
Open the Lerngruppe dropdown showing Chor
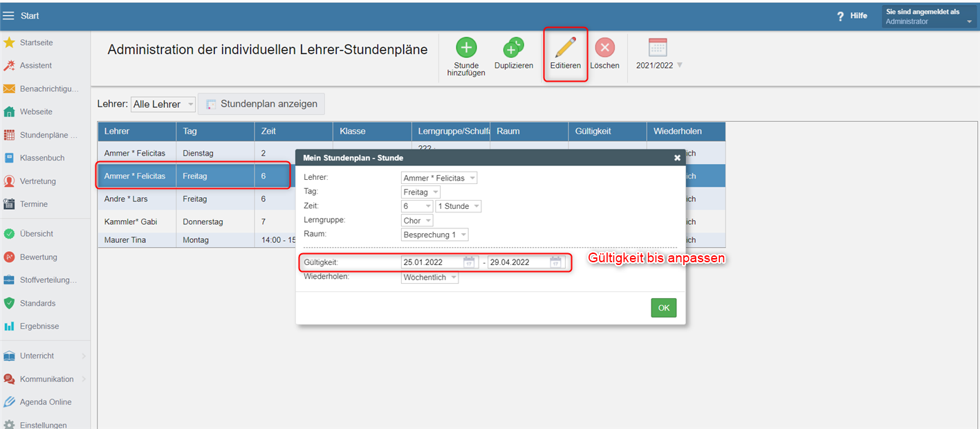417,221
